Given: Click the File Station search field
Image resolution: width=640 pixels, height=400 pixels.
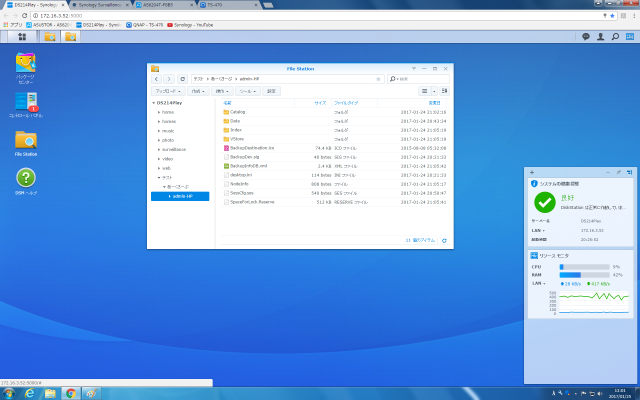Looking at the screenshot, I should (x=420, y=78).
